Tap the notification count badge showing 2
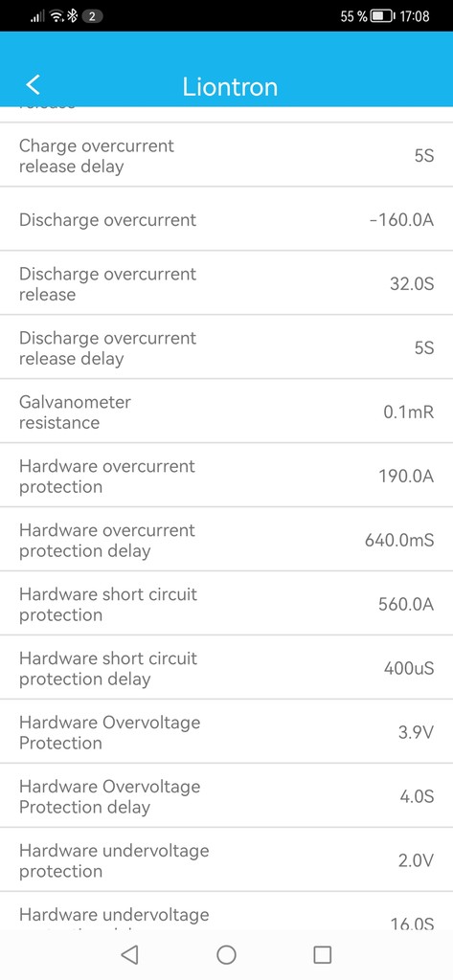Image resolution: width=453 pixels, height=980 pixels. (x=92, y=16)
